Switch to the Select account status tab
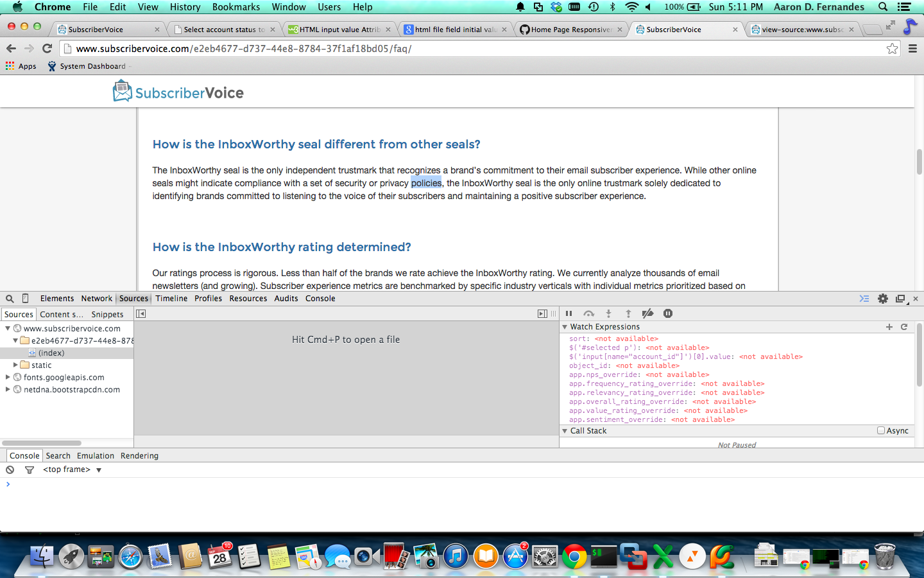 225,30
